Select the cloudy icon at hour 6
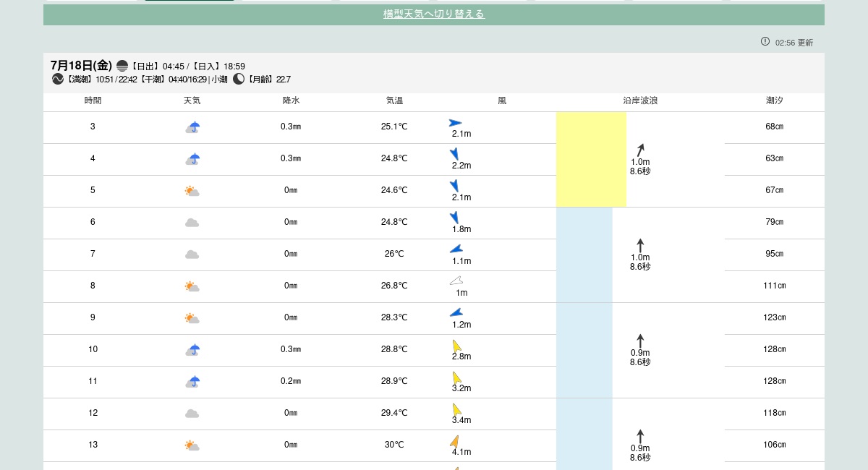This screenshot has height=470, width=868. [192, 223]
